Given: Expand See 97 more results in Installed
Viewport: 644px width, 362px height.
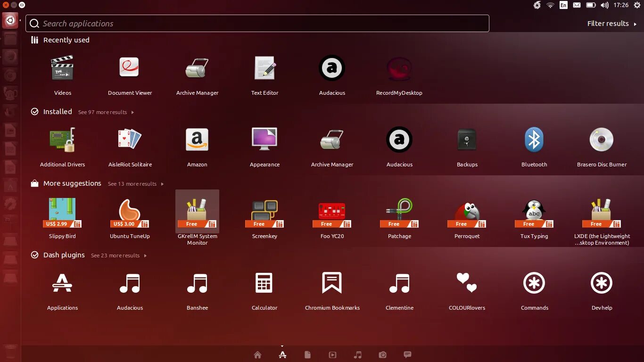Looking at the screenshot, I should pos(106,112).
